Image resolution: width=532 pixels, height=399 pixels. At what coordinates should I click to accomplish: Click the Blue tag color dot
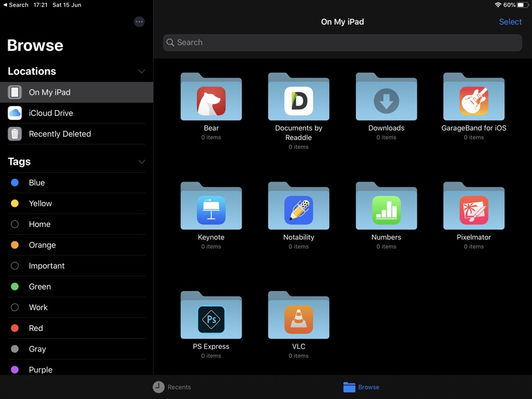(15, 183)
